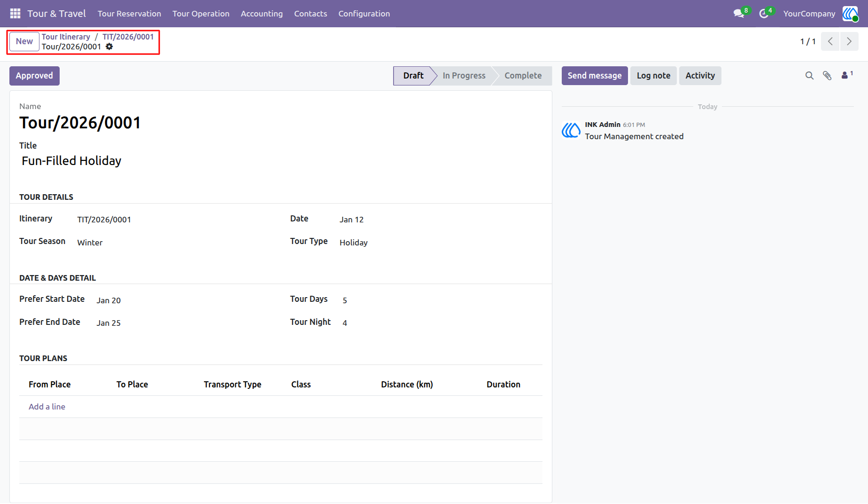Image resolution: width=868 pixels, height=504 pixels.
Task: Open the Contacts menu
Action: [310, 14]
